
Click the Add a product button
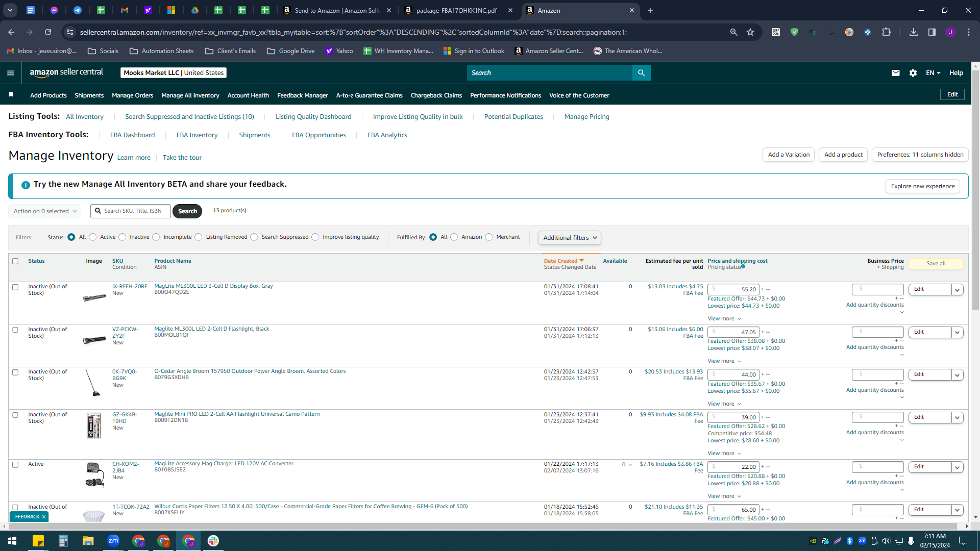[843, 155]
